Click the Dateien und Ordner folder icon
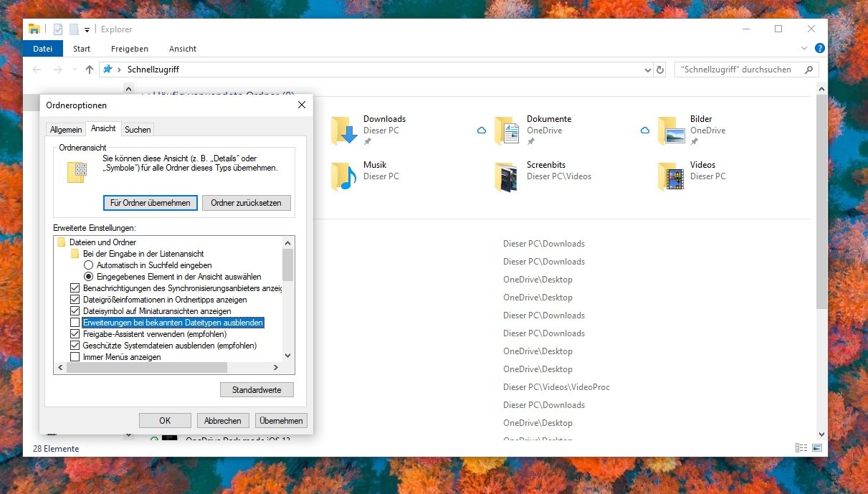This screenshot has height=494, width=868. (x=62, y=242)
